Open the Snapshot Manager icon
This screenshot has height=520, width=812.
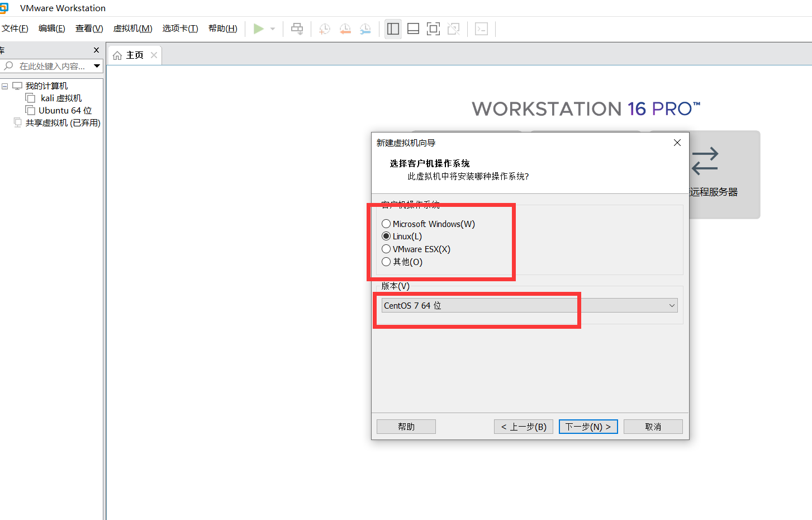click(365, 29)
